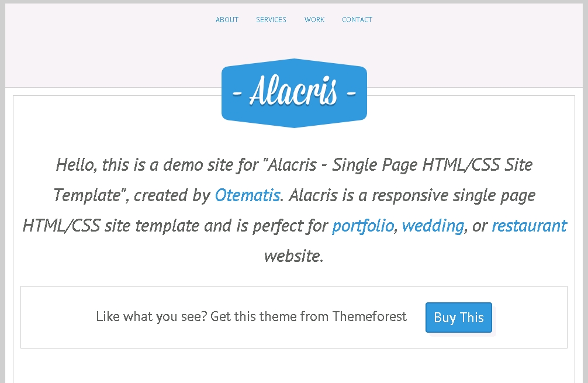Click the 'created by' text before Otematis
This screenshot has width=588, height=383.
172,195
